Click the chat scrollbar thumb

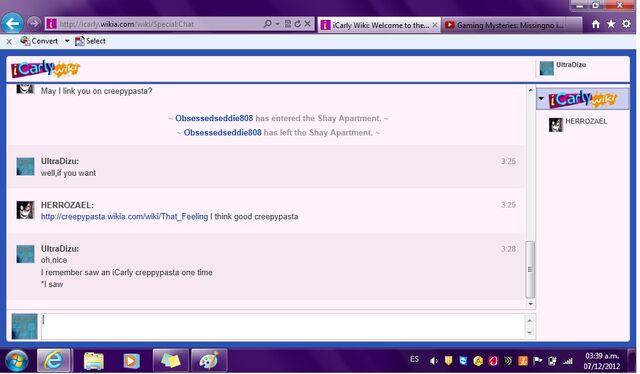click(530, 269)
